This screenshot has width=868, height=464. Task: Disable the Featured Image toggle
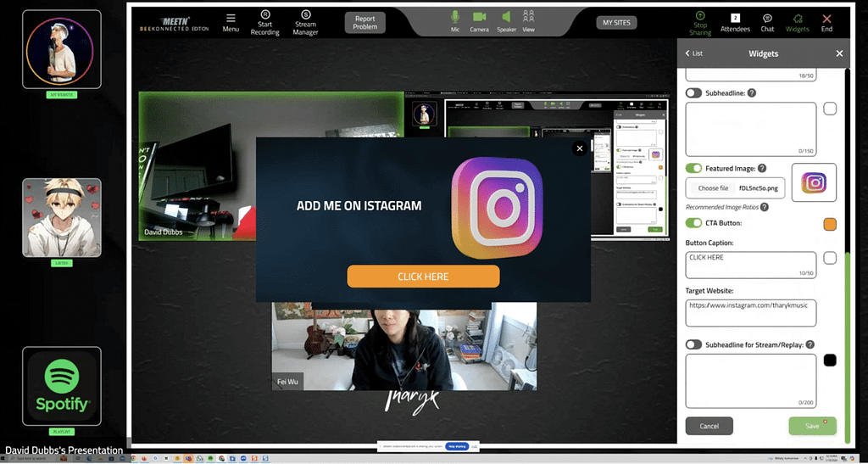click(x=693, y=169)
